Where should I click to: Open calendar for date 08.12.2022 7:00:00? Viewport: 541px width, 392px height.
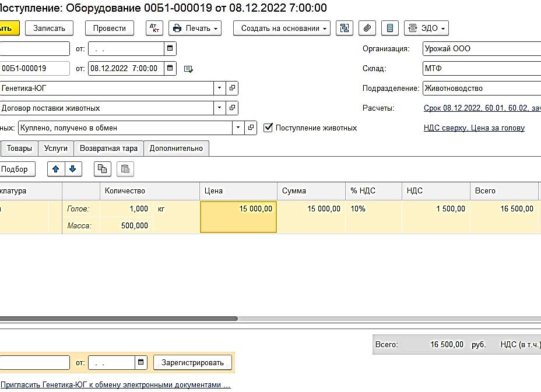coord(170,68)
